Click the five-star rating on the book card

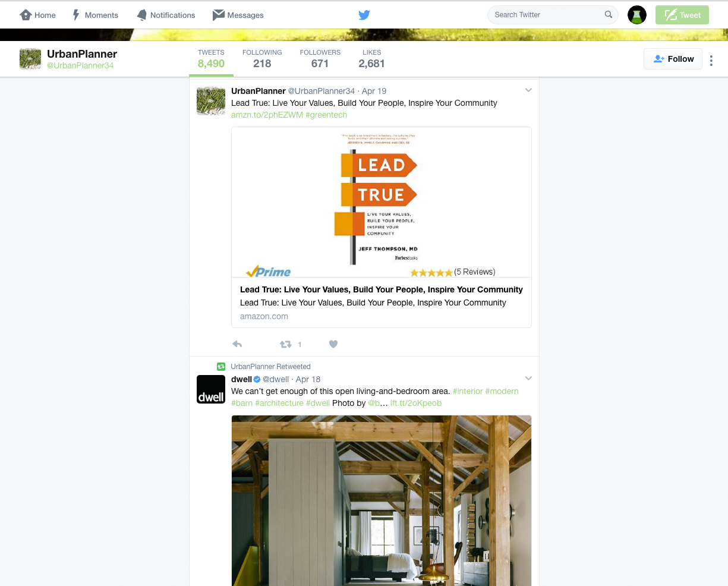(x=431, y=272)
